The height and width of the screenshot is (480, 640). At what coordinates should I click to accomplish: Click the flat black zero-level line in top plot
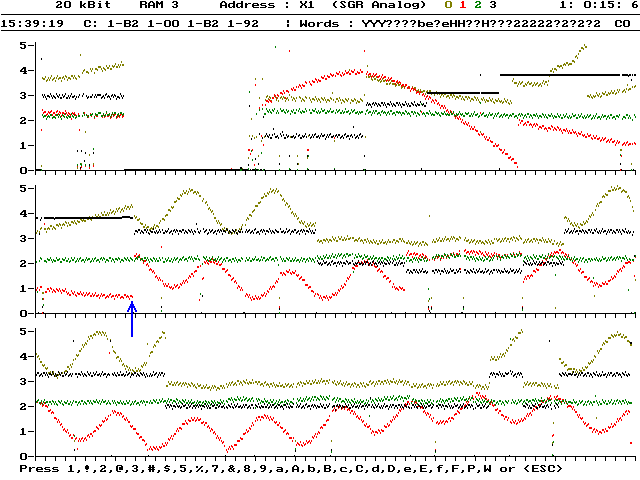click(180, 169)
